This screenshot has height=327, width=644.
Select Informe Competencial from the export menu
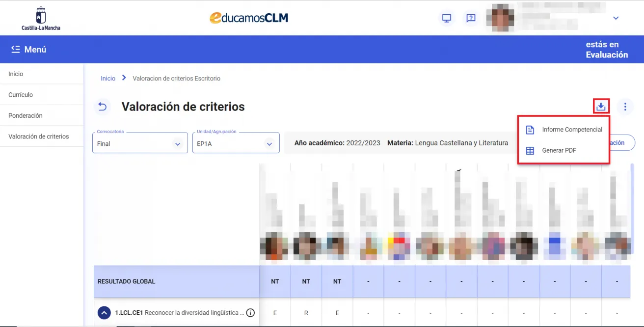tap(572, 129)
